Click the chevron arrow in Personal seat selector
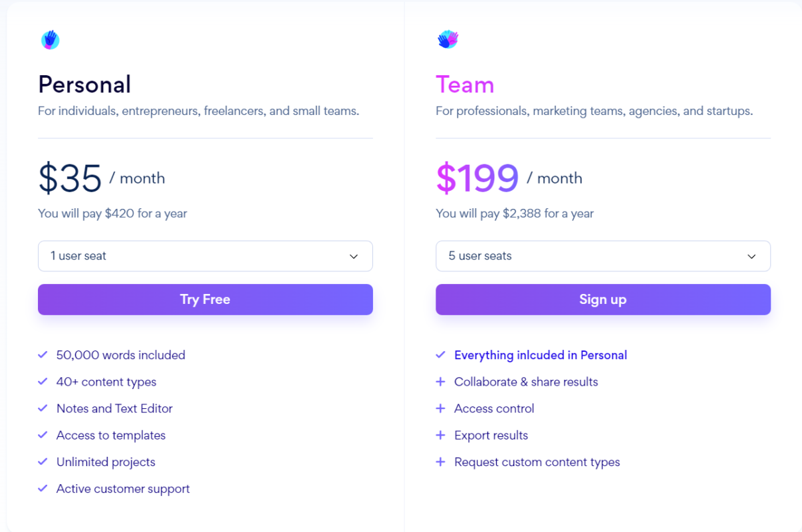The image size is (802, 532). pyautogui.click(x=354, y=257)
